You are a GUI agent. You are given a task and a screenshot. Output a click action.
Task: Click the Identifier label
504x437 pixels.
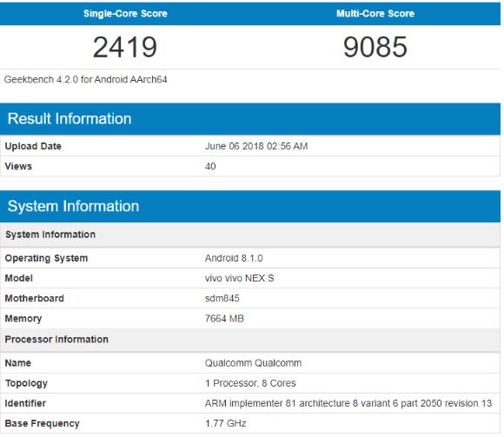pos(25,404)
